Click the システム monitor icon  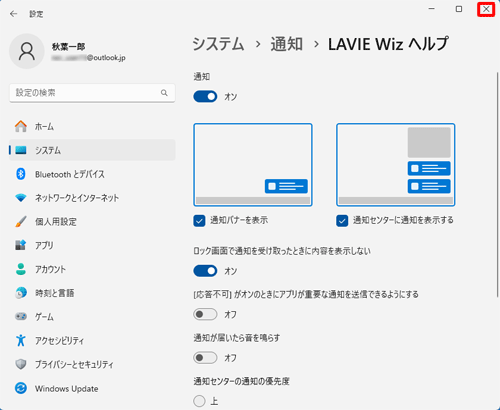pyautogui.click(x=21, y=150)
